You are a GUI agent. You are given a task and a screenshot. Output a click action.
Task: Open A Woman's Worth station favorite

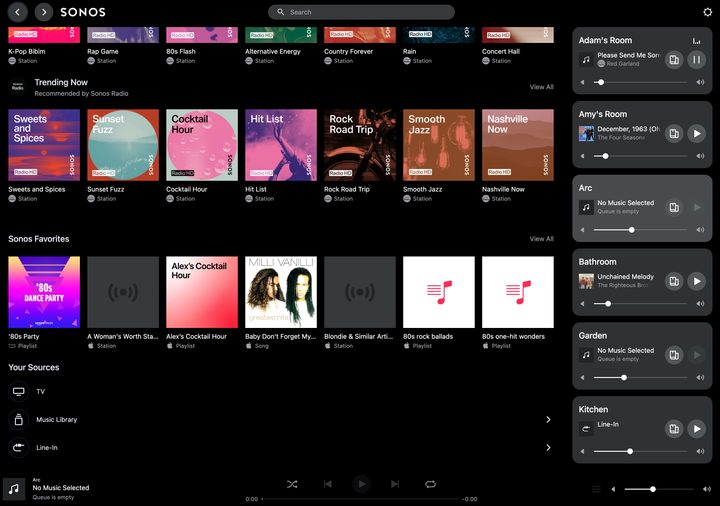coord(123,292)
